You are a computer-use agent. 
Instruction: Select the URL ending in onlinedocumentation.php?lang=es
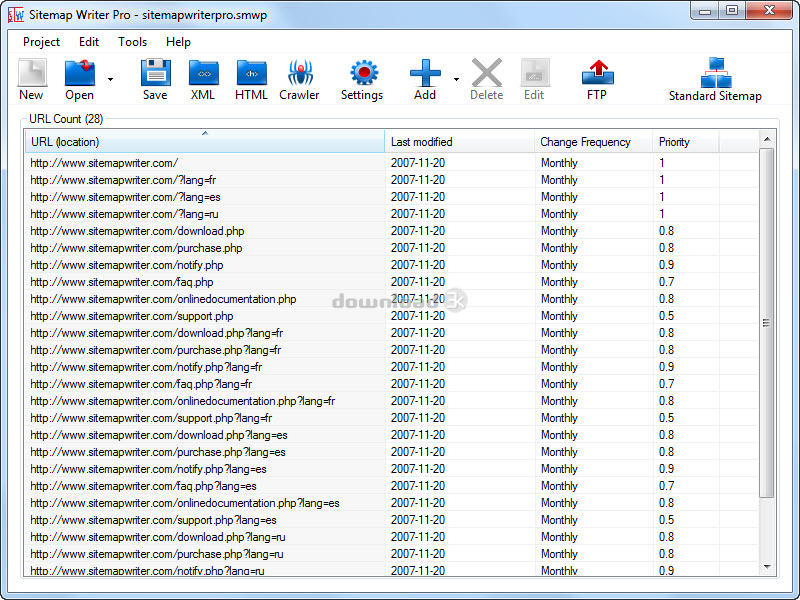185,503
